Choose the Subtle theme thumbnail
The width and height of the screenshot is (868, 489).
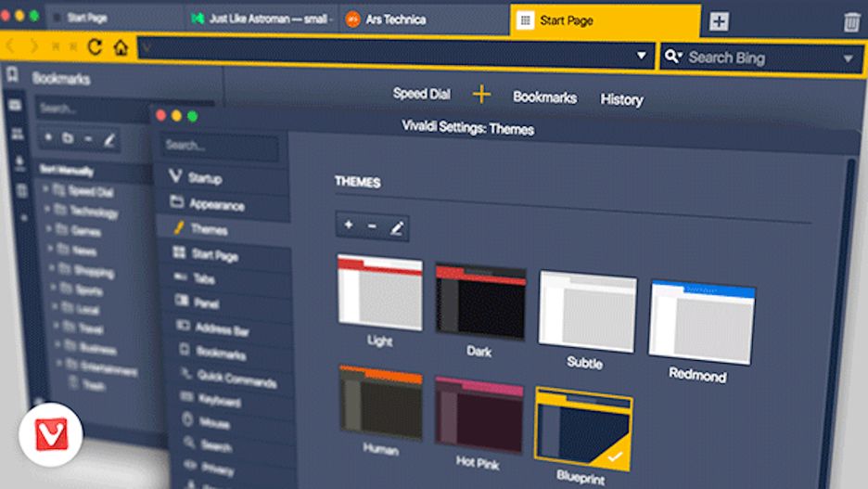tap(587, 311)
